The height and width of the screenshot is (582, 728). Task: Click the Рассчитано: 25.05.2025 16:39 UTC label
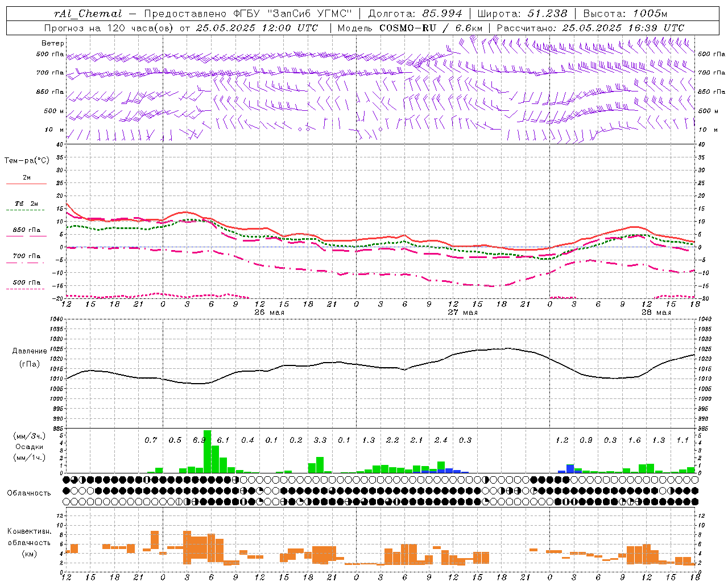(590, 28)
